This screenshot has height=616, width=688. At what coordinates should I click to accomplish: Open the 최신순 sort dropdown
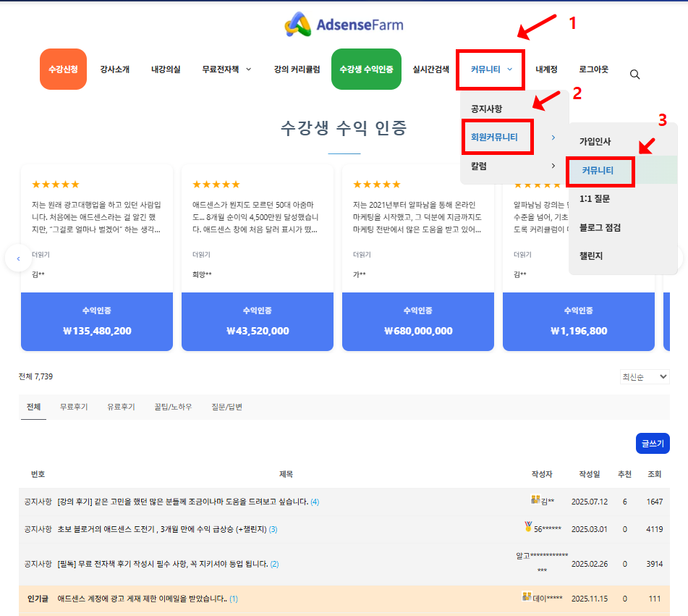645,376
